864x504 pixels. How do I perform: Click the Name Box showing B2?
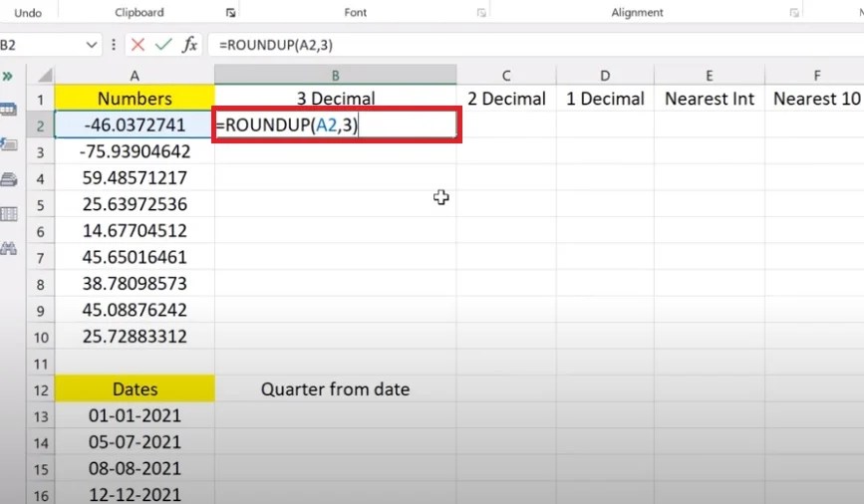coord(41,45)
